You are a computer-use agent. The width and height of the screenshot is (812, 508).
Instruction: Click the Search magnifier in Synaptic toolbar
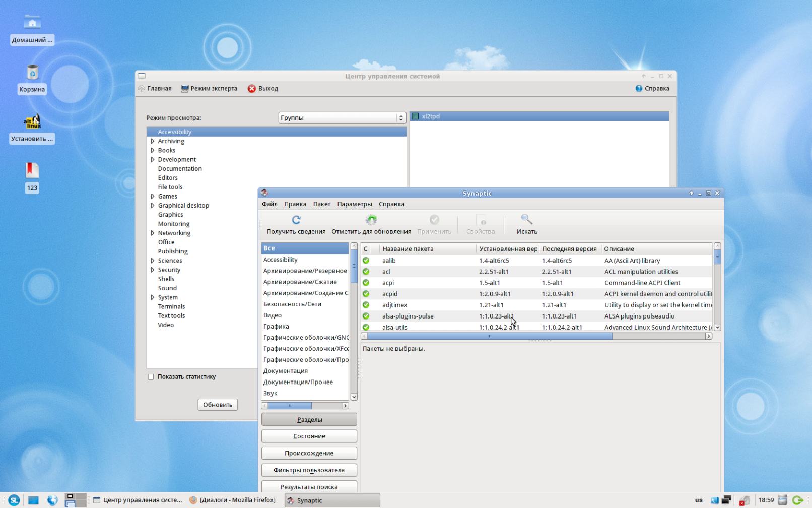coord(527,220)
